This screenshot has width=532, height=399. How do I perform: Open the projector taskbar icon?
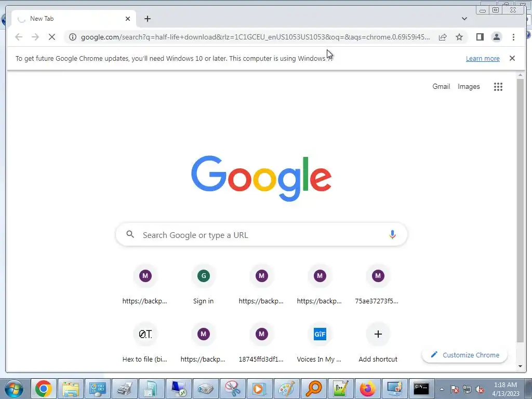205,389
